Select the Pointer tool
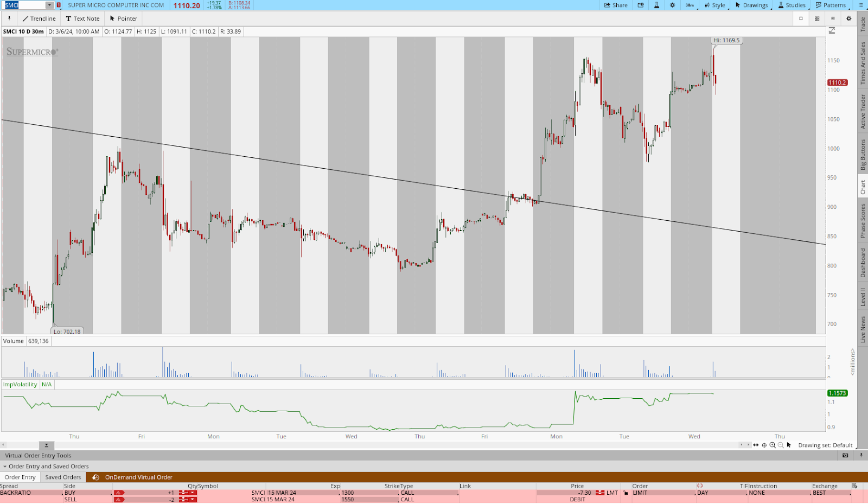Screen dimensions: 868x504 click(123, 18)
